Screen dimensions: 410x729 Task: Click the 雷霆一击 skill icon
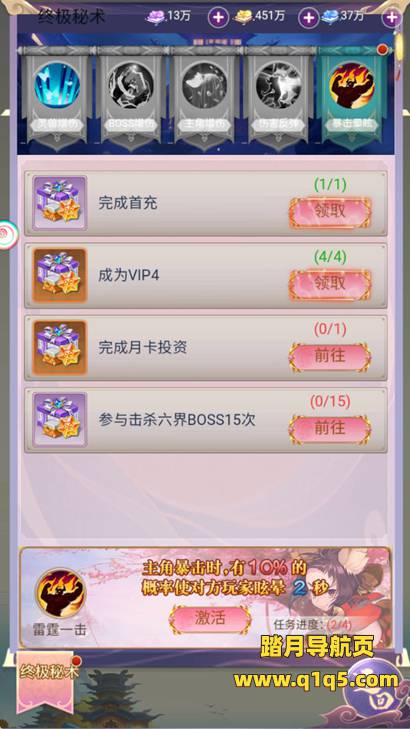pyautogui.click(x=60, y=593)
